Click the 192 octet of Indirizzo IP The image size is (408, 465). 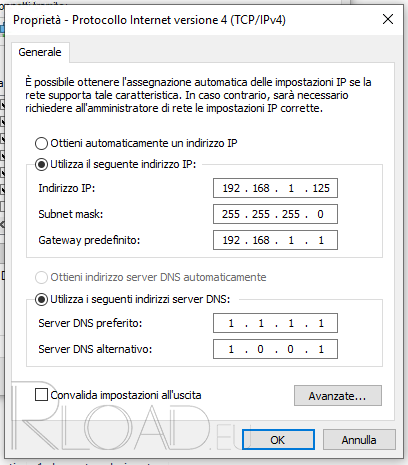coord(231,188)
